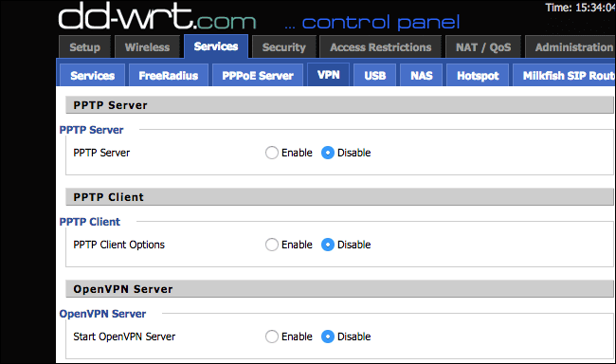The width and height of the screenshot is (616, 364).
Task: Open the PPPoE Server sub-tab
Action: [x=258, y=75]
